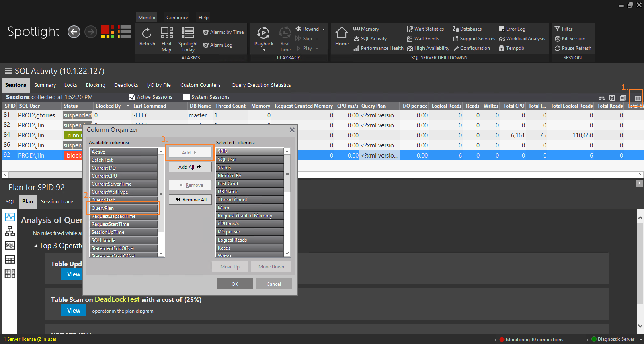
Task: Open the Session Trace tab
Action: point(57,202)
